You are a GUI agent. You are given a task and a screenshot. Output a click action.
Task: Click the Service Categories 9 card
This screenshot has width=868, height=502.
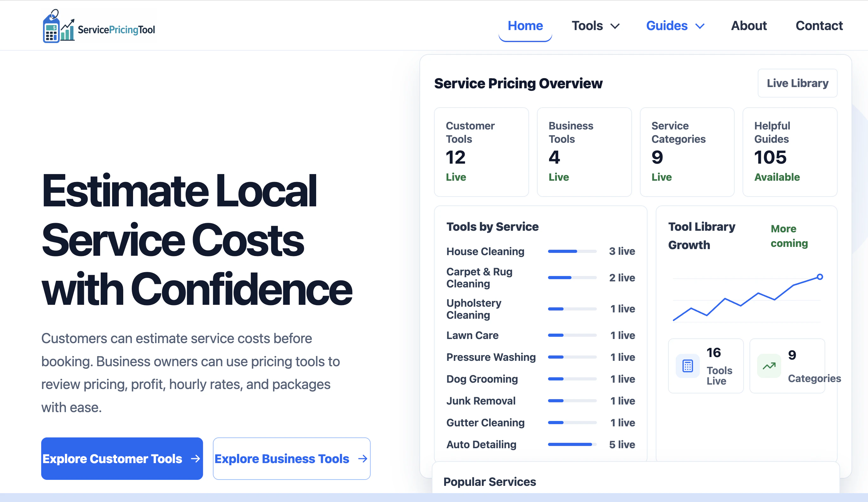coord(687,152)
